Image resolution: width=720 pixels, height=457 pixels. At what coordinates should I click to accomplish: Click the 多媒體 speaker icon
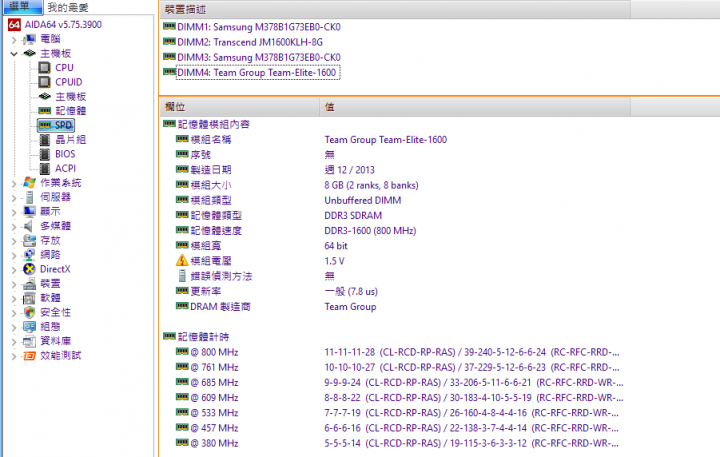coord(29,226)
